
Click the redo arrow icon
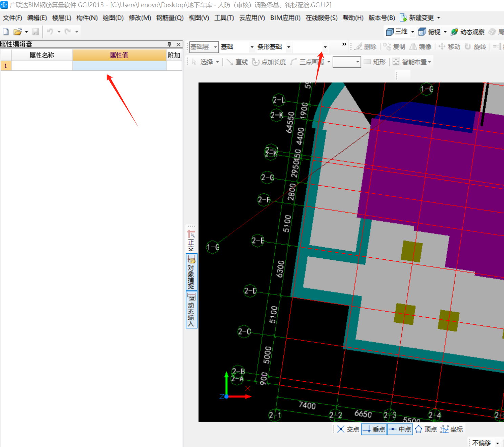pos(68,31)
